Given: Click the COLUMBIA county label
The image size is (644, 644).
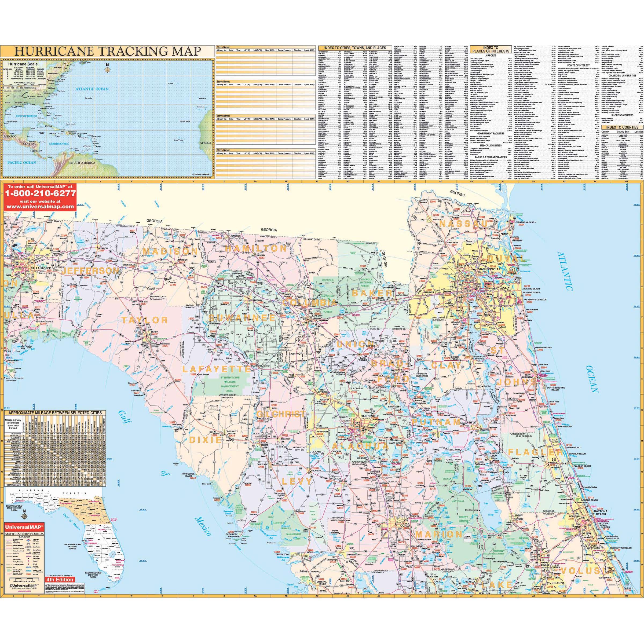Looking at the screenshot, I should tap(310, 303).
